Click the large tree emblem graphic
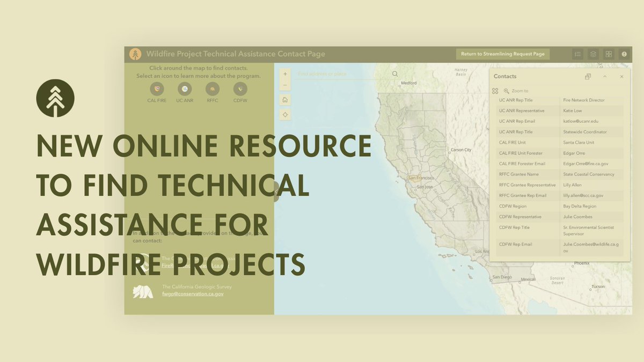 click(55, 98)
